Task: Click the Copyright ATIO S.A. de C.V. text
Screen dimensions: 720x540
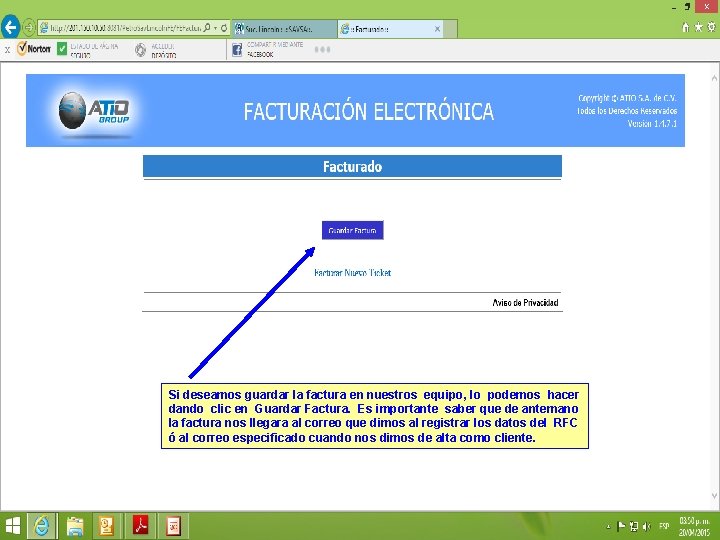Action: pyautogui.click(x=627, y=98)
